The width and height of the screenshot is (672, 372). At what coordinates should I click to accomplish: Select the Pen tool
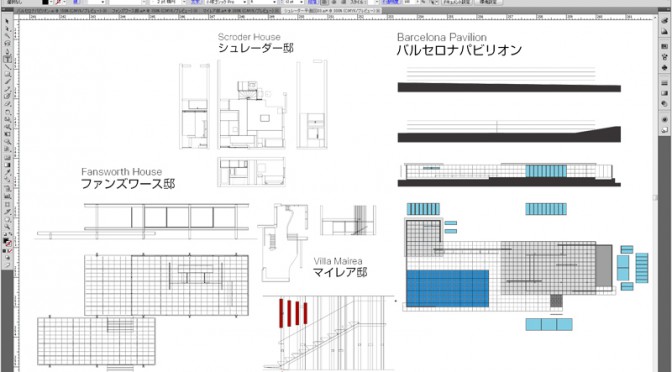click(x=8, y=51)
